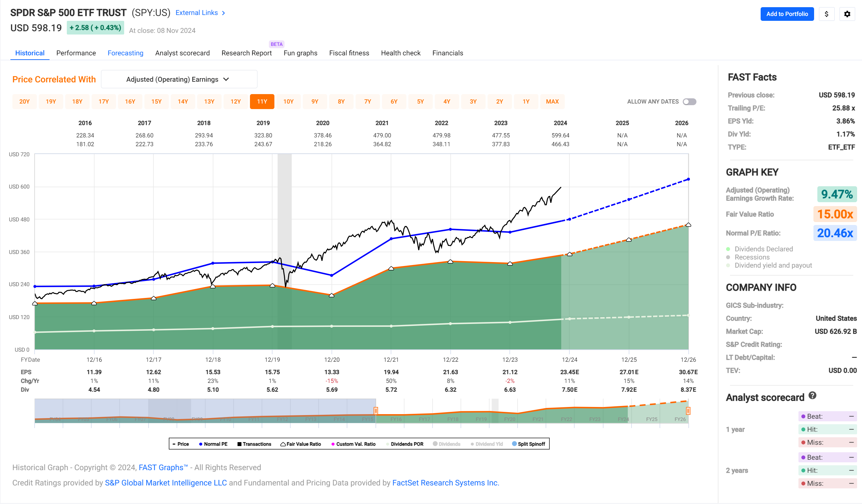The width and height of the screenshot is (862, 504).
Task: Click the External Links chevron arrow
Action: point(224,13)
